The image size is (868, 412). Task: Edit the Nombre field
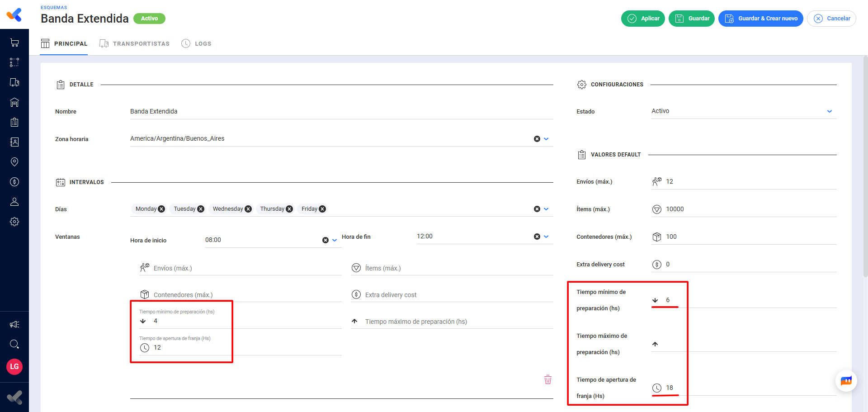pos(341,111)
